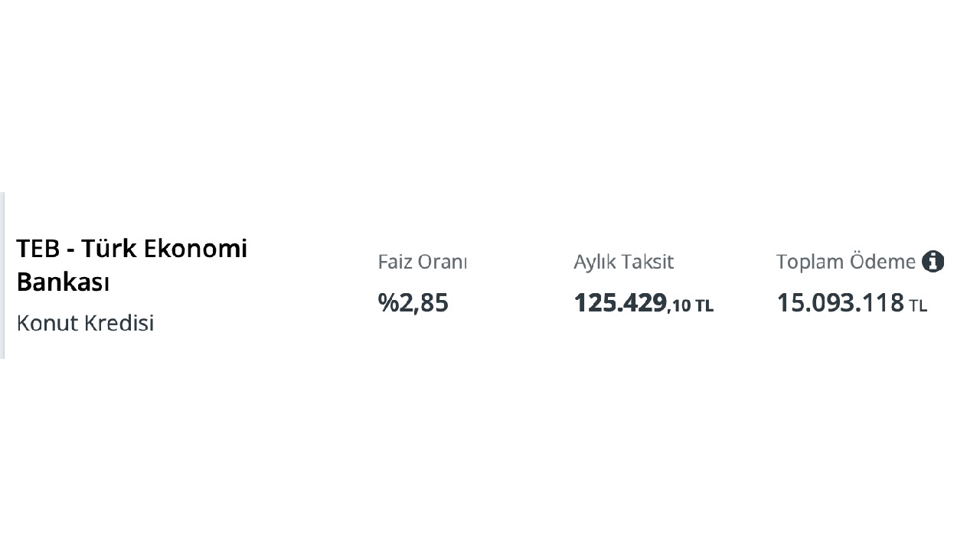This screenshot has height=551, width=980.
Task: Click the info icon beside Toplam Ödeme
Action: pos(933,262)
